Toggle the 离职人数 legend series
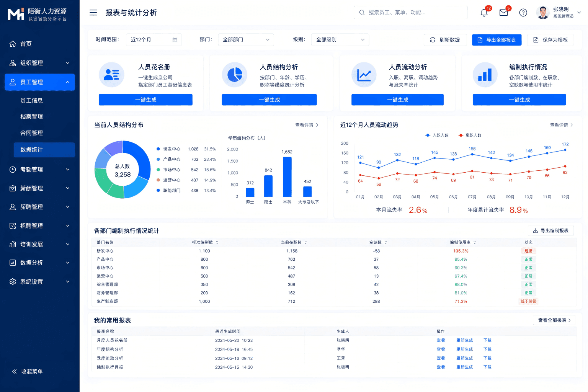 tap(470, 135)
